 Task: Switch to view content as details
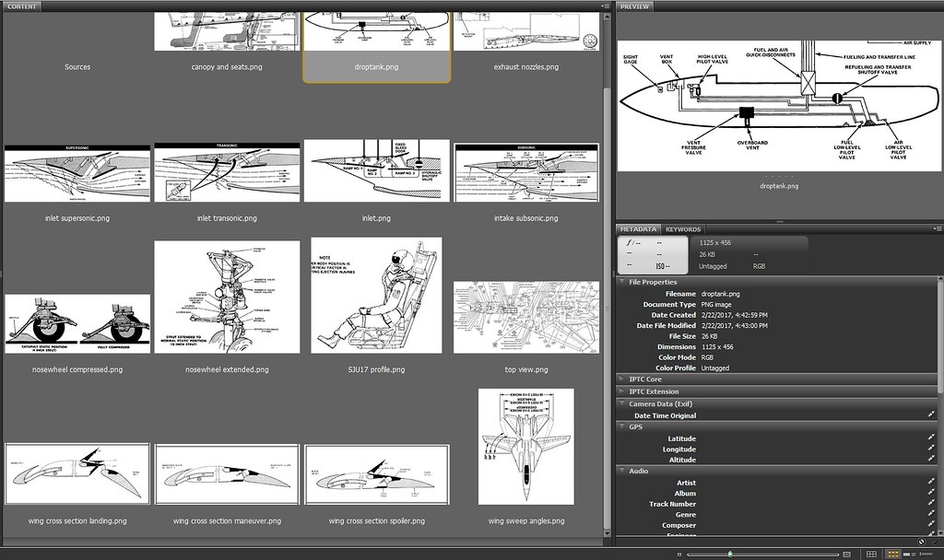[x=908, y=554]
